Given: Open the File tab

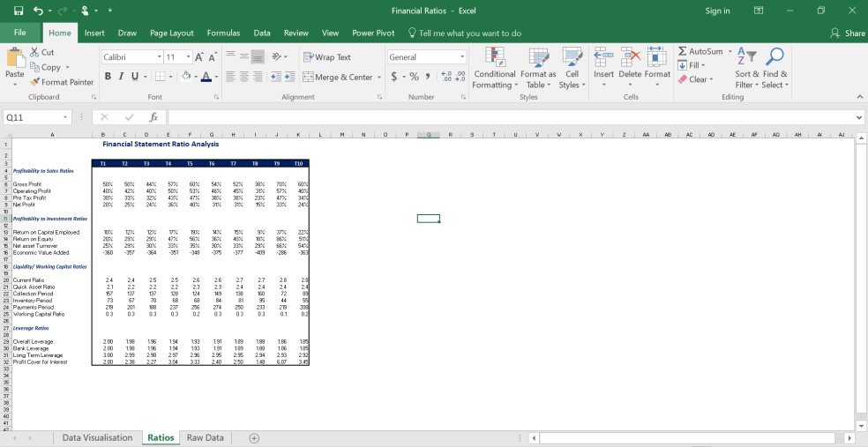Looking at the screenshot, I should pos(20,33).
